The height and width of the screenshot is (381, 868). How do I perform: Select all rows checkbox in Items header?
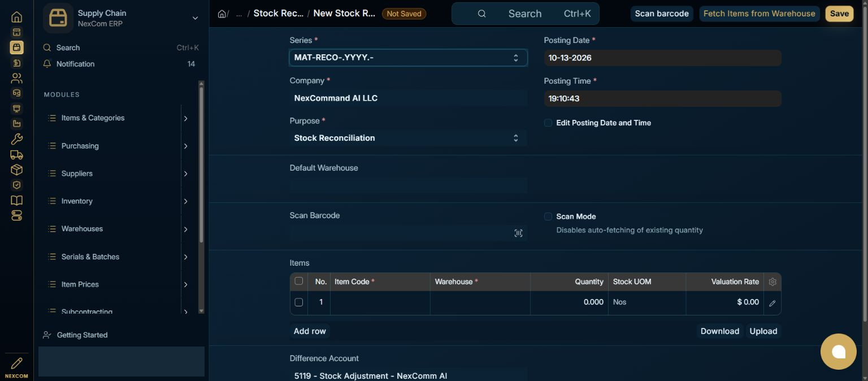point(299,281)
